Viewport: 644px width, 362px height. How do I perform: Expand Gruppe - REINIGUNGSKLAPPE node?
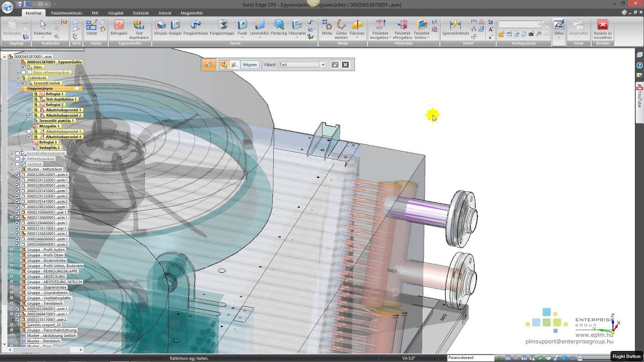pyautogui.click(x=12, y=271)
